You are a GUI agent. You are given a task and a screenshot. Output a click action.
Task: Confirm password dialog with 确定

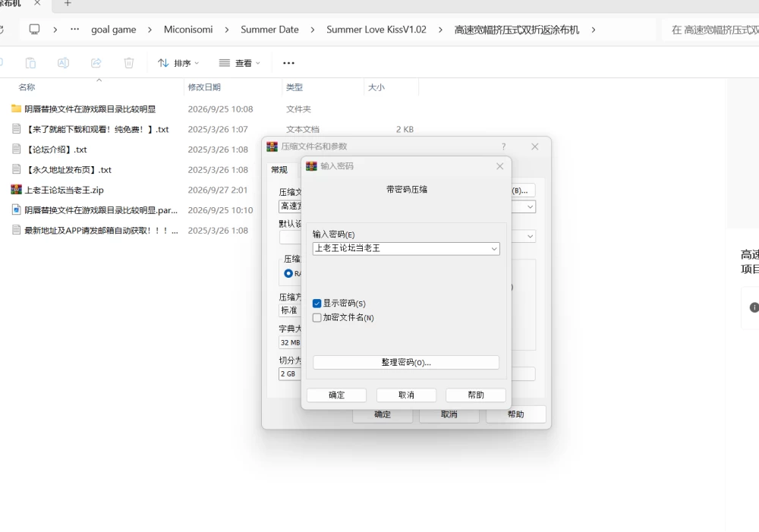click(x=336, y=395)
